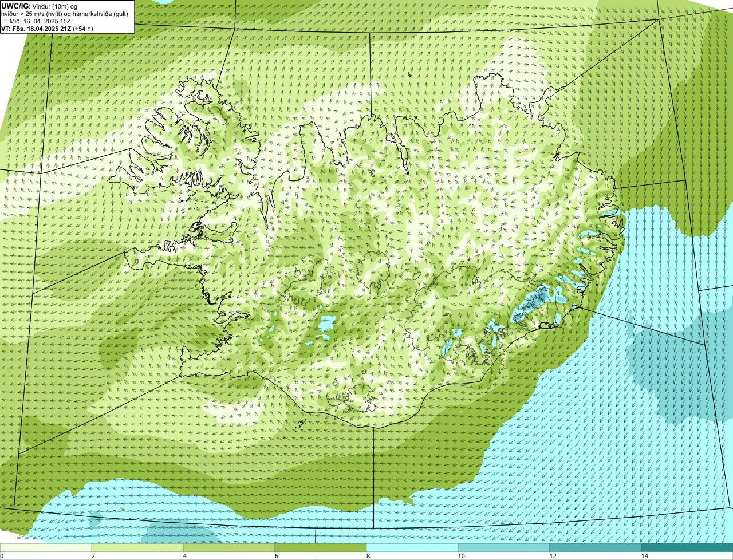This screenshot has width=733, height=560.
Task: Click the legend color segment between 6 and 8
Action: pos(321,547)
